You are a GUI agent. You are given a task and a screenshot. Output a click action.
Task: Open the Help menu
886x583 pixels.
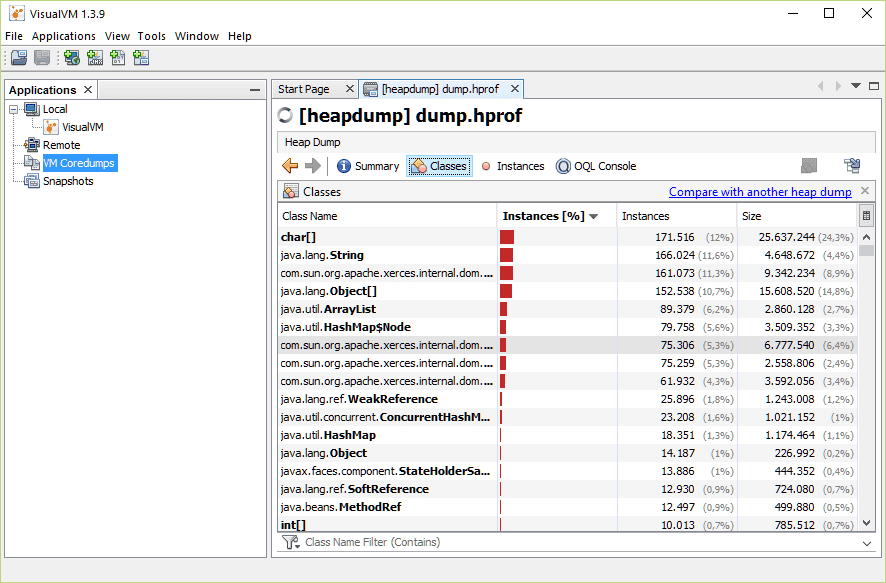(x=240, y=36)
